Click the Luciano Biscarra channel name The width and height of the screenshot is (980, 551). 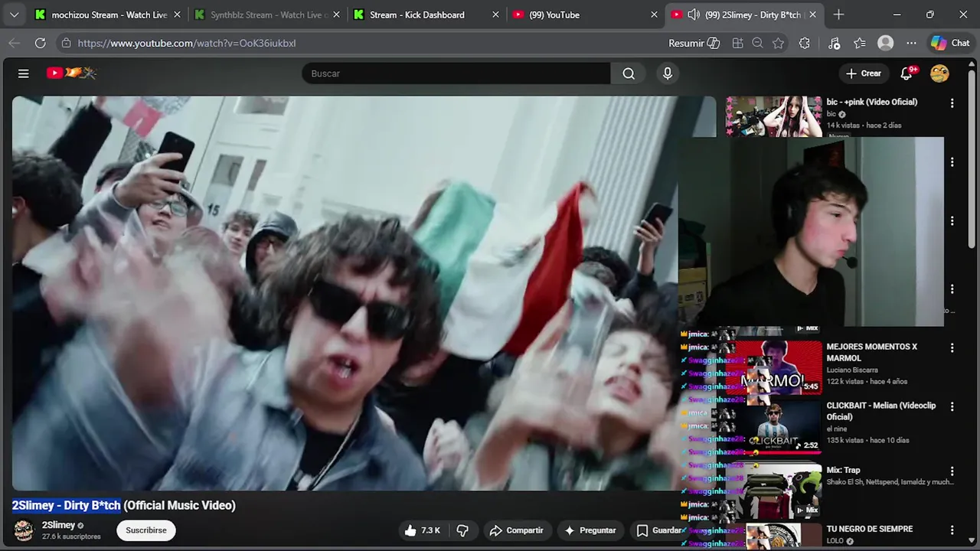click(852, 370)
